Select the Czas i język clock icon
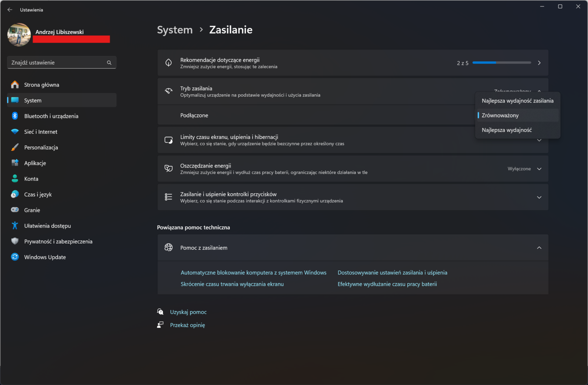588x385 pixels. 15,194
